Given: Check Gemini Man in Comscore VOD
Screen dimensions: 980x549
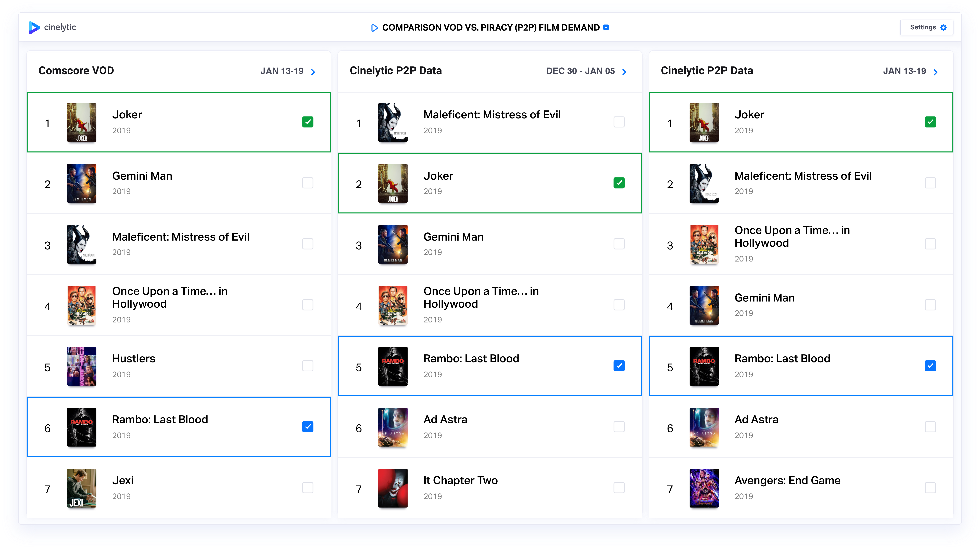Looking at the screenshot, I should click(x=307, y=183).
